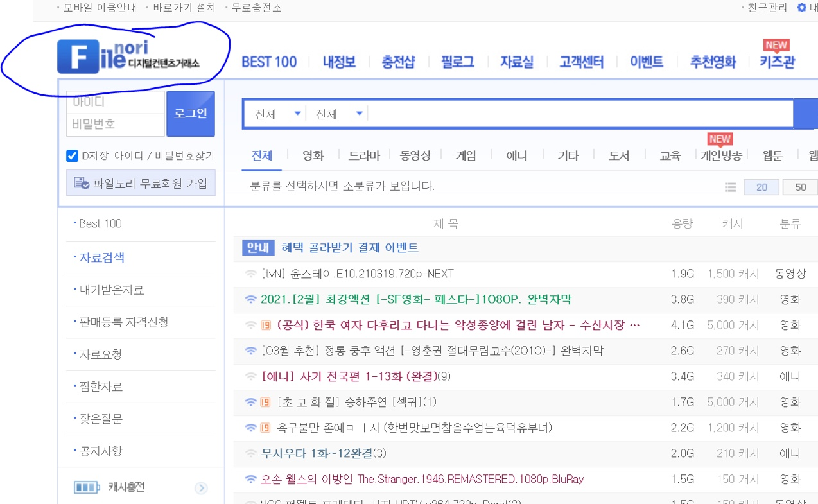Select 20 items per page
Viewport: 818px width, 504px height.
tap(761, 187)
